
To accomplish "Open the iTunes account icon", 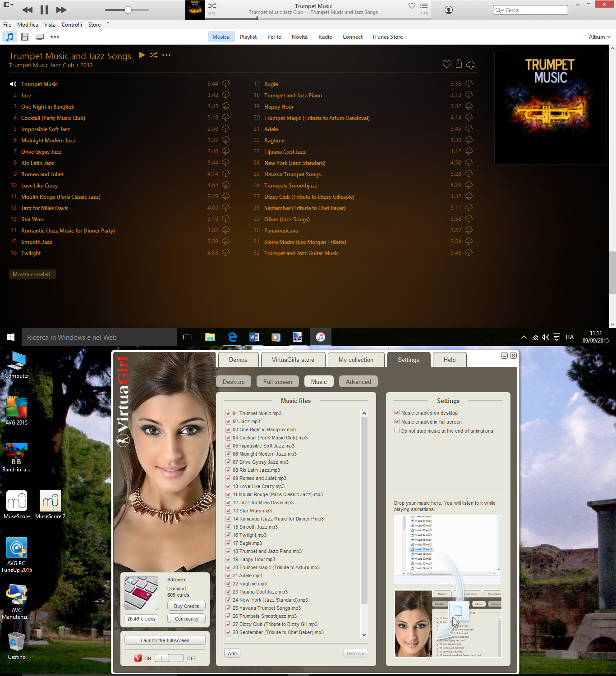I will pos(449,10).
